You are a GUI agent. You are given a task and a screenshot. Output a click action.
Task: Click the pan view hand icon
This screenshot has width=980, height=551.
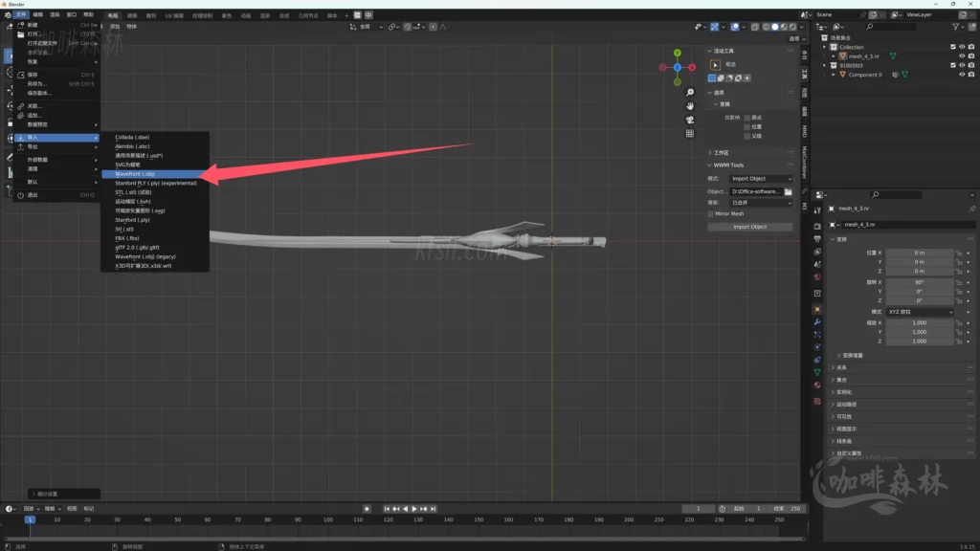690,105
